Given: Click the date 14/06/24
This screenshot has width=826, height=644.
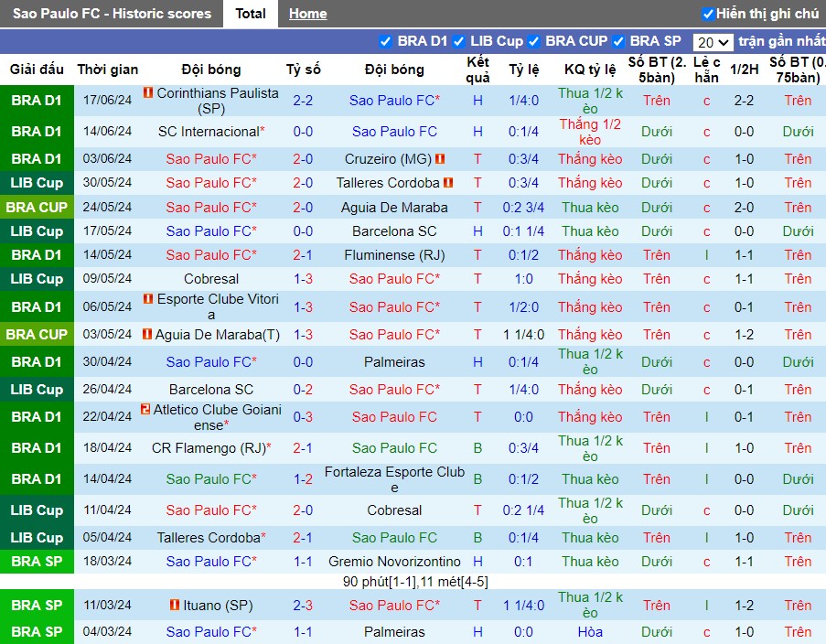Looking at the screenshot, I should click(107, 131).
